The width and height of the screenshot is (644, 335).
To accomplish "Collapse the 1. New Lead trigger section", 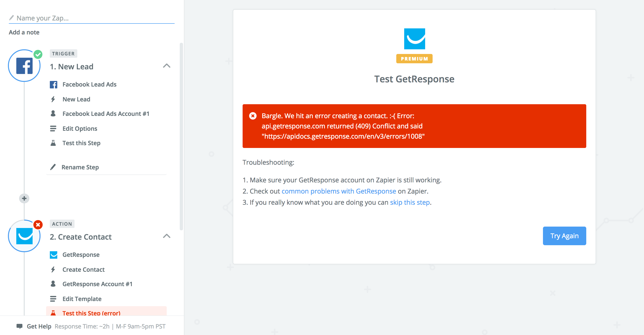I will [x=167, y=66].
